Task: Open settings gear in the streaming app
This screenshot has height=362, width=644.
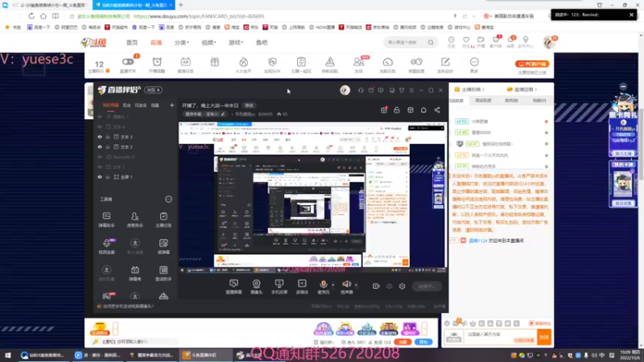Action: tap(402, 286)
